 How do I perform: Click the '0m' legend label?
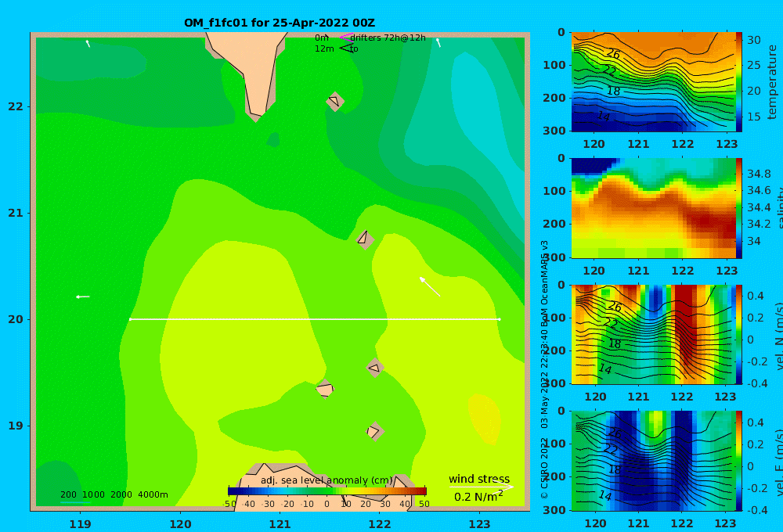(x=321, y=38)
